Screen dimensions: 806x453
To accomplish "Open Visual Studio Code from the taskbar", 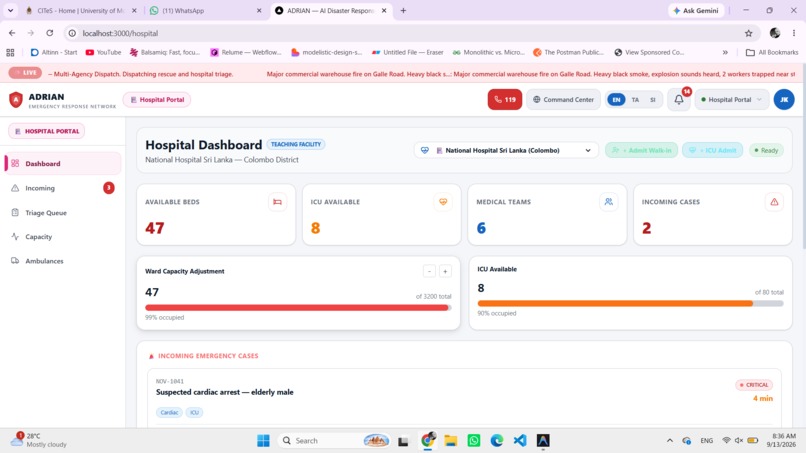I will [520, 441].
